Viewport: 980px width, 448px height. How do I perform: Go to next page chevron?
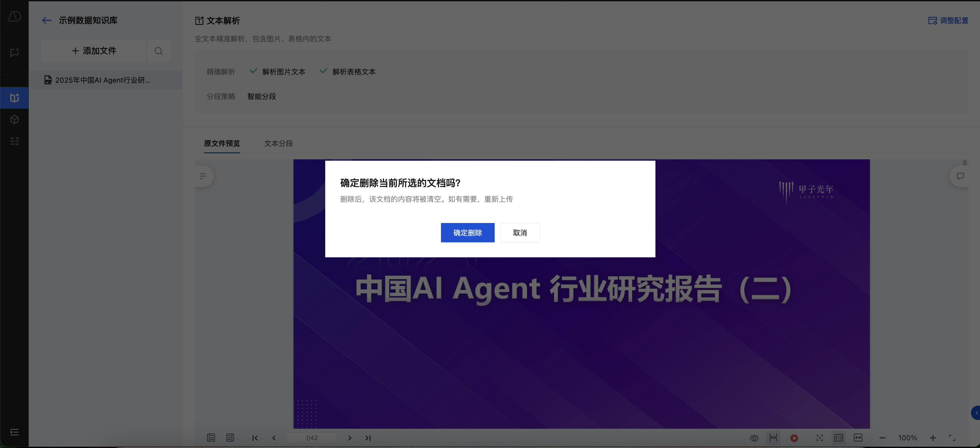click(x=350, y=438)
